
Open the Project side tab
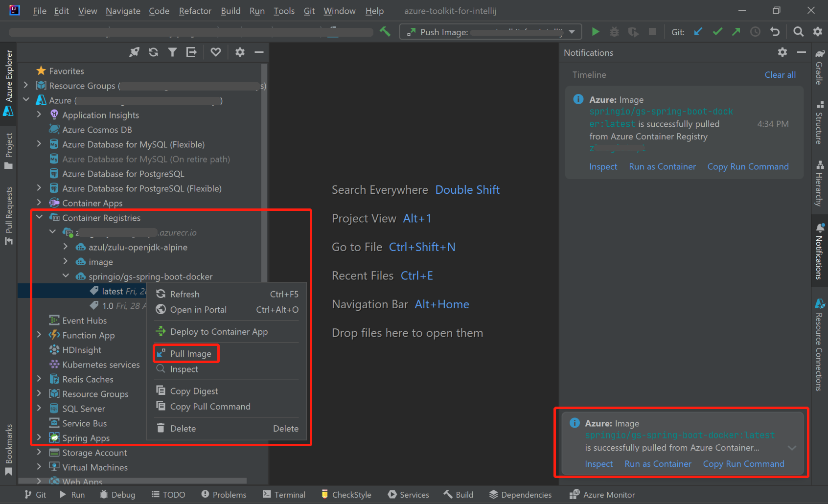click(8, 151)
